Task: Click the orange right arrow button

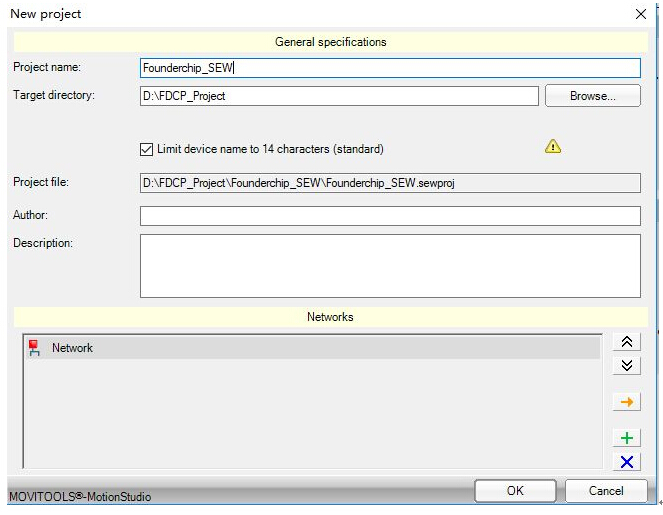Action: point(627,402)
